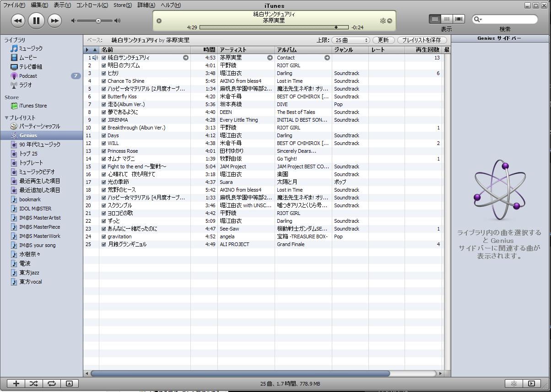
Task: Skip to the next track
Action: (x=54, y=21)
